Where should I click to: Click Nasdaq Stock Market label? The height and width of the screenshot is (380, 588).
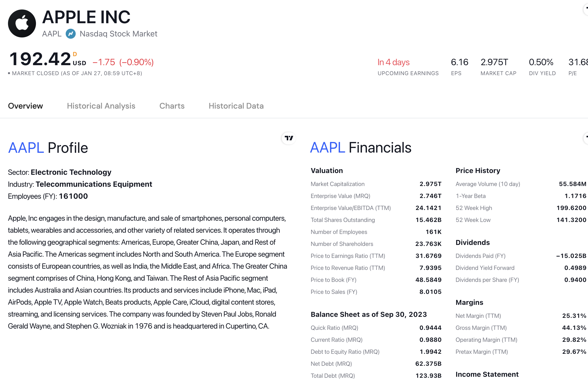click(118, 34)
